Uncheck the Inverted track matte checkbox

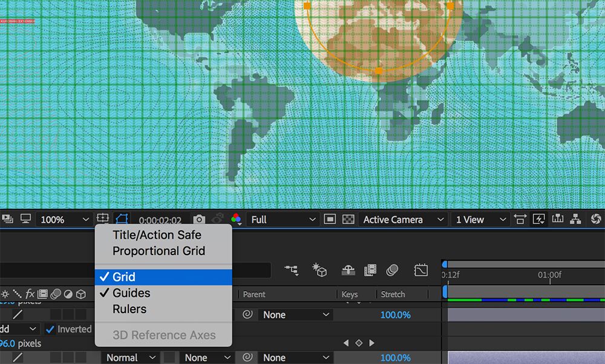coord(51,329)
